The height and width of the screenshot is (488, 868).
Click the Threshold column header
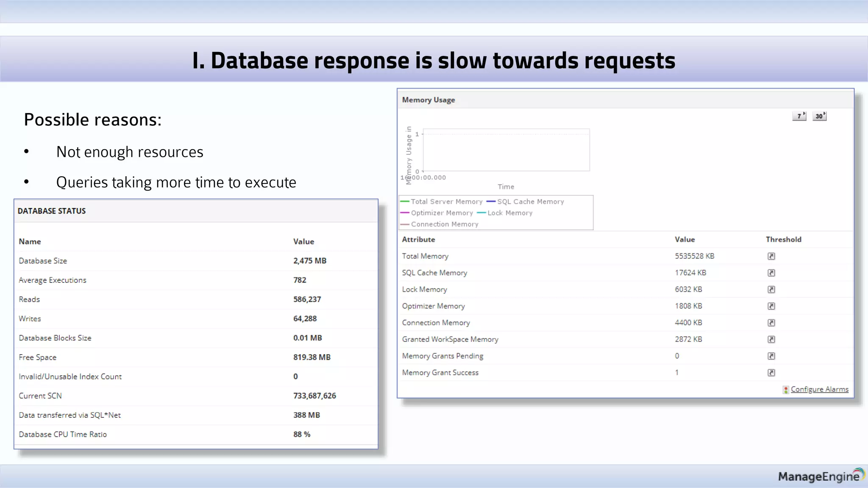pyautogui.click(x=784, y=239)
